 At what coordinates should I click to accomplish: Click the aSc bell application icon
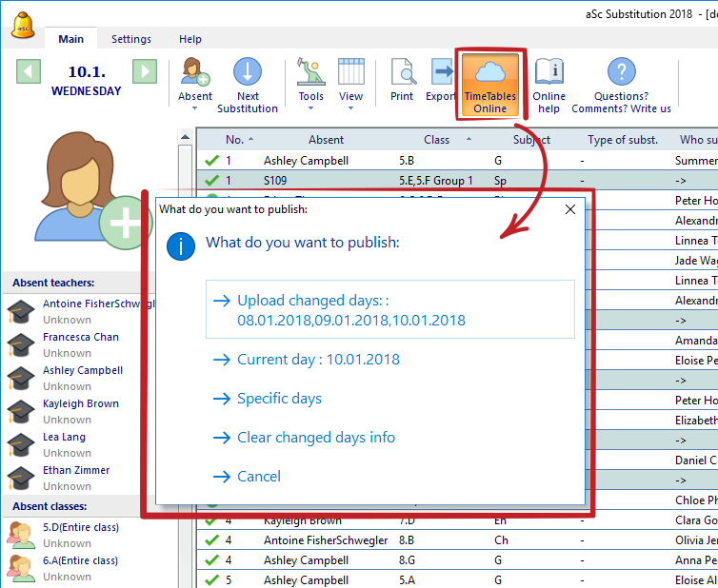pos(23,26)
